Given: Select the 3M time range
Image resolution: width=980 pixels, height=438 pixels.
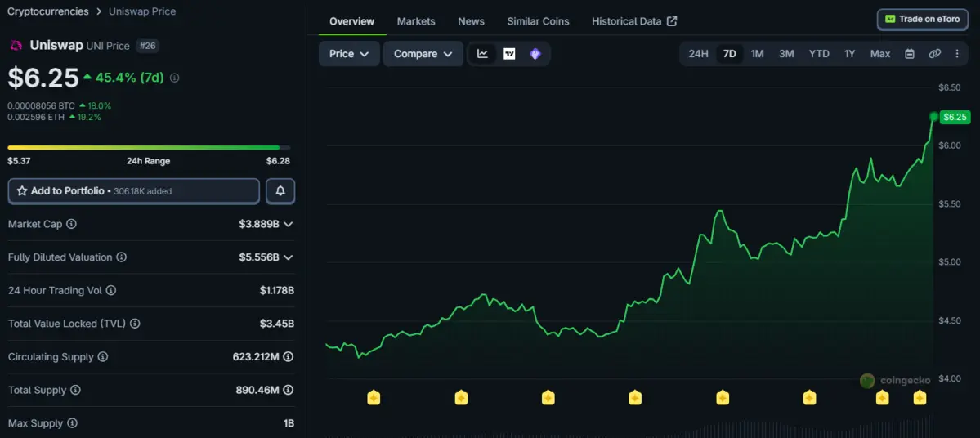Looking at the screenshot, I should tap(786, 54).
